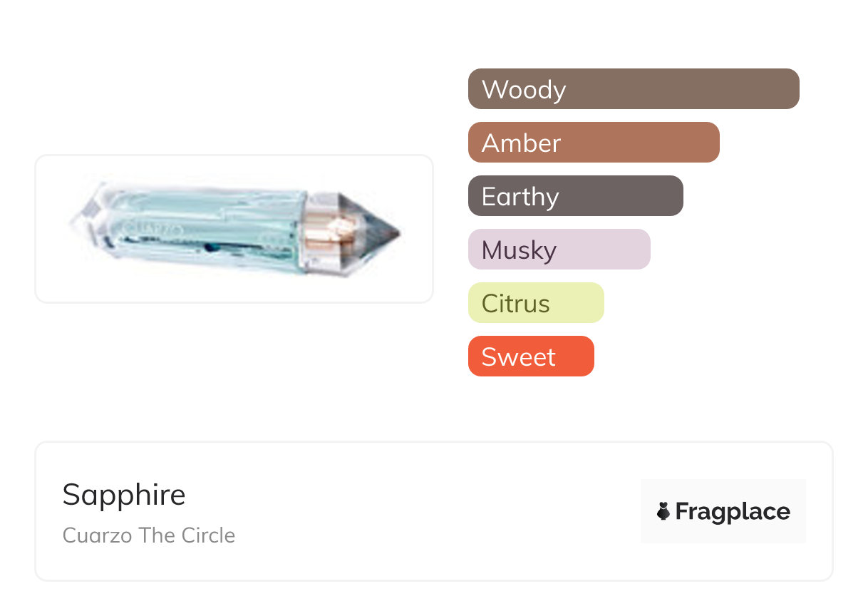Click the word Woody in the top bar
This screenshot has width=868, height=616.
pyautogui.click(x=524, y=90)
